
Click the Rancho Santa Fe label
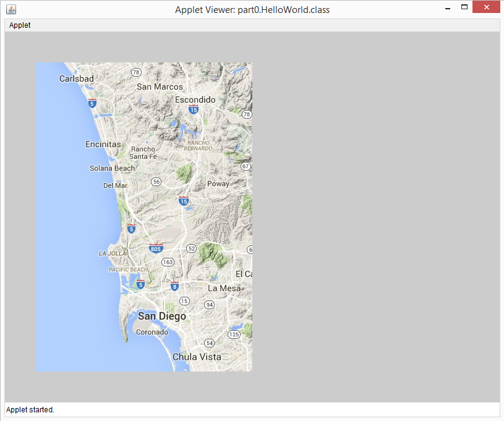pyautogui.click(x=143, y=153)
